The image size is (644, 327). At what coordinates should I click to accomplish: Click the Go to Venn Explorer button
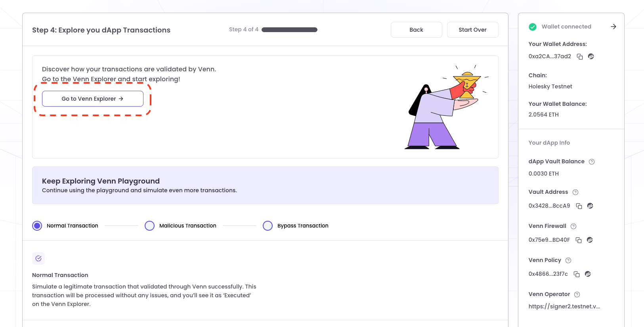(x=93, y=99)
